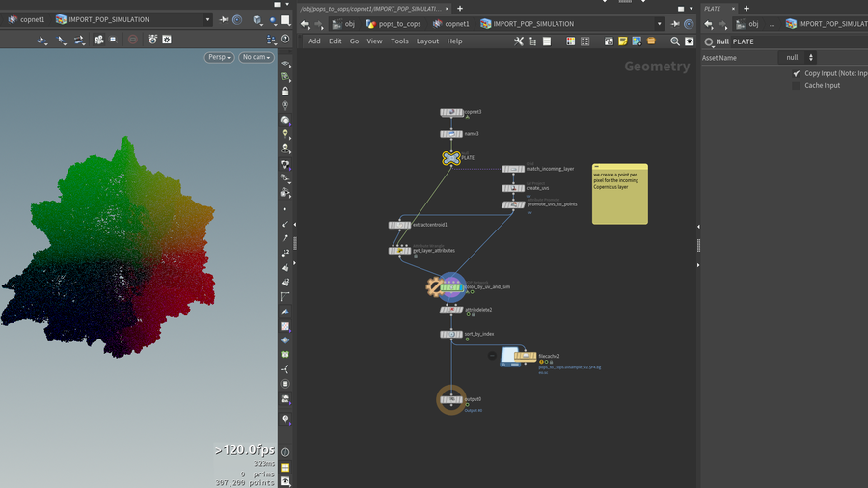Open the Persp view dropdown
This screenshot has width=868, height=488.
click(x=219, y=58)
